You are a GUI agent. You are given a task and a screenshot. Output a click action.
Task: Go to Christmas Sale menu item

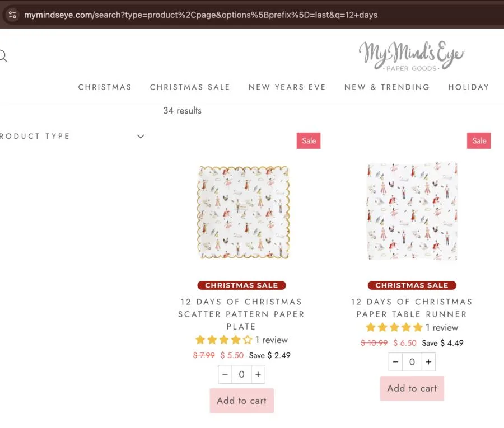pos(190,87)
